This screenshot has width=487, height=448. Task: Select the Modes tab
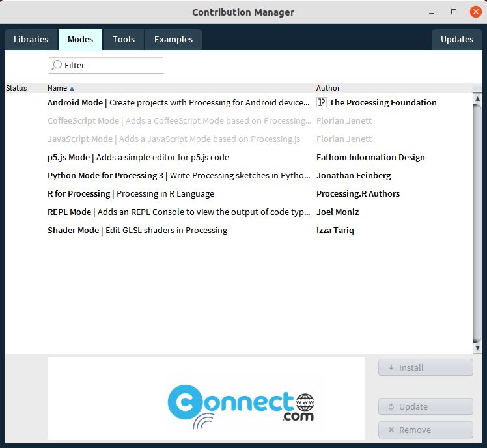(80, 40)
